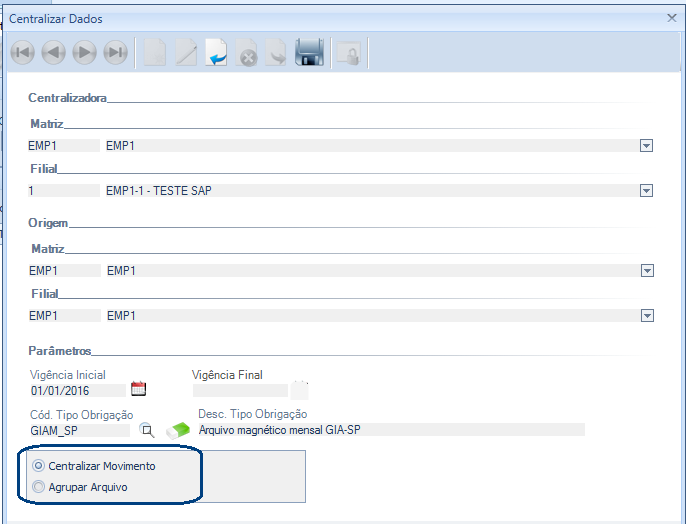Screen dimensions: 686x524
Task: Close the Centralizar Dados window
Action: click(x=672, y=18)
